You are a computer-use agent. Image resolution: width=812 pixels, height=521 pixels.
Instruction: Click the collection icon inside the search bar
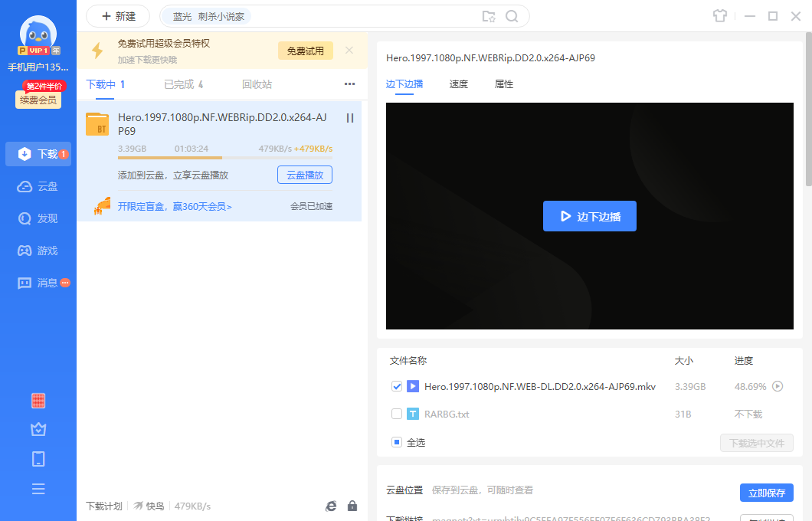pyautogui.click(x=489, y=15)
